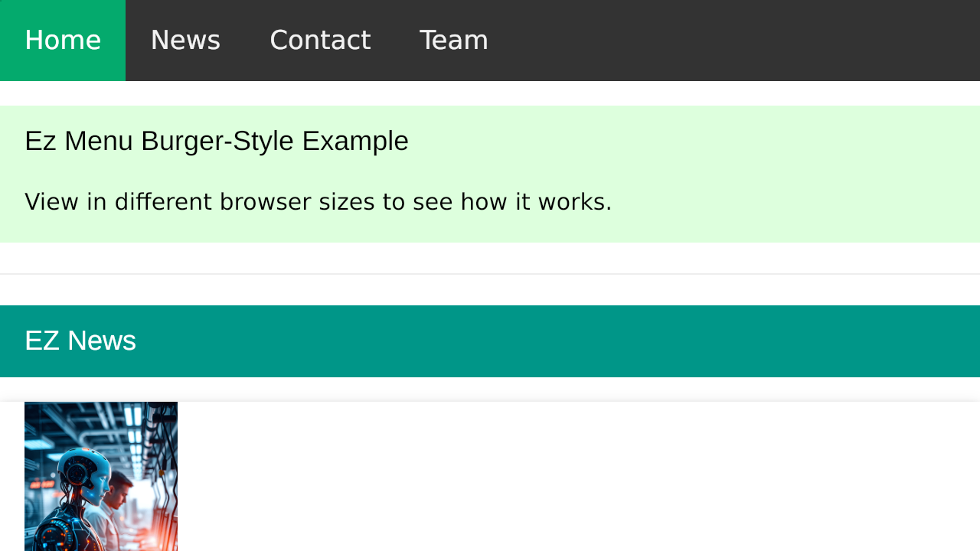The height and width of the screenshot is (551, 980).
Task: Click the EZ News heading bar
Action: 490,341
